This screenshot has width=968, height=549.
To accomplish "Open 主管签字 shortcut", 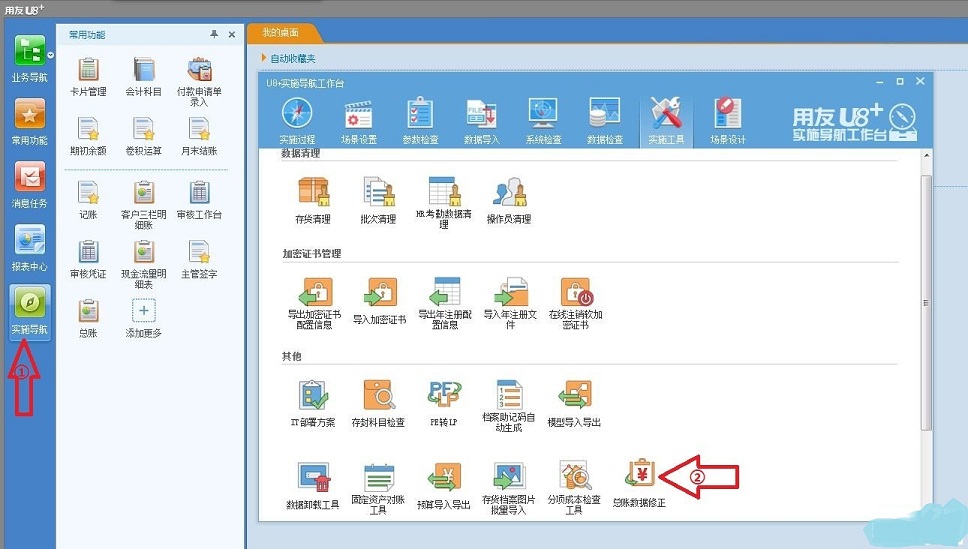I will click(x=199, y=259).
